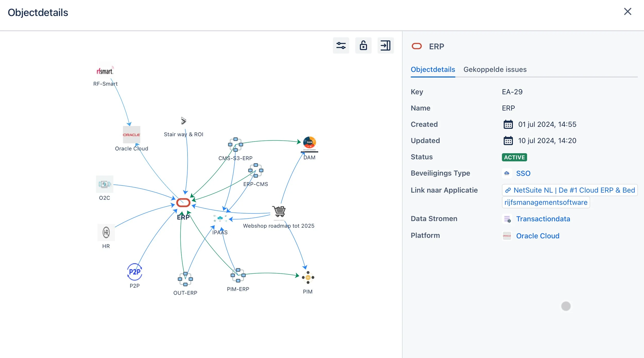
Task: Toggle the graph lock icon
Action: 363,46
